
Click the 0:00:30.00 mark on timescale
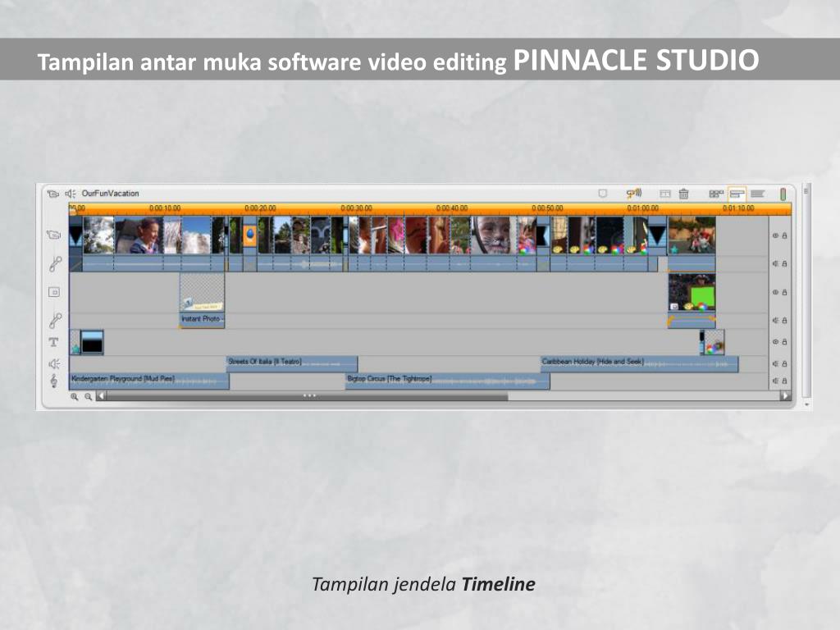click(356, 208)
